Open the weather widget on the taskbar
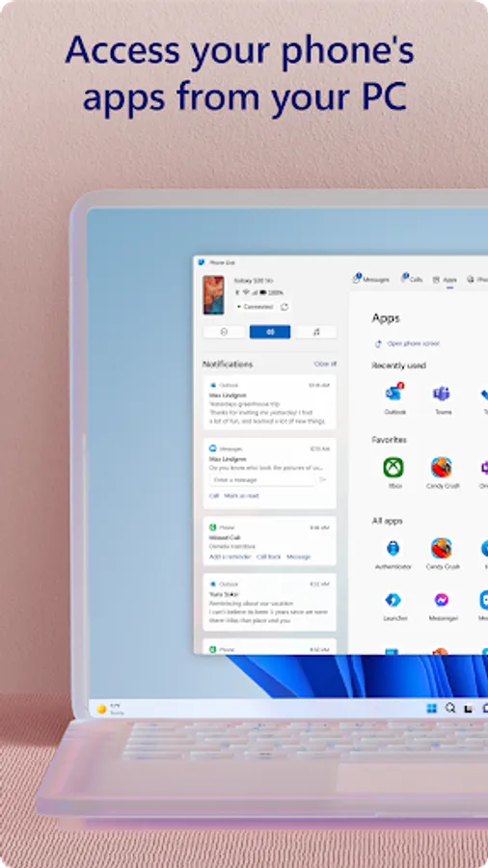This screenshot has height=868, width=488. click(110, 709)
